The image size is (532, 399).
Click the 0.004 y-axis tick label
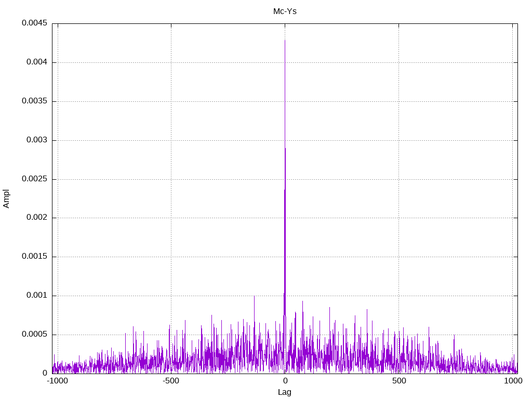(x=36, y=62)
